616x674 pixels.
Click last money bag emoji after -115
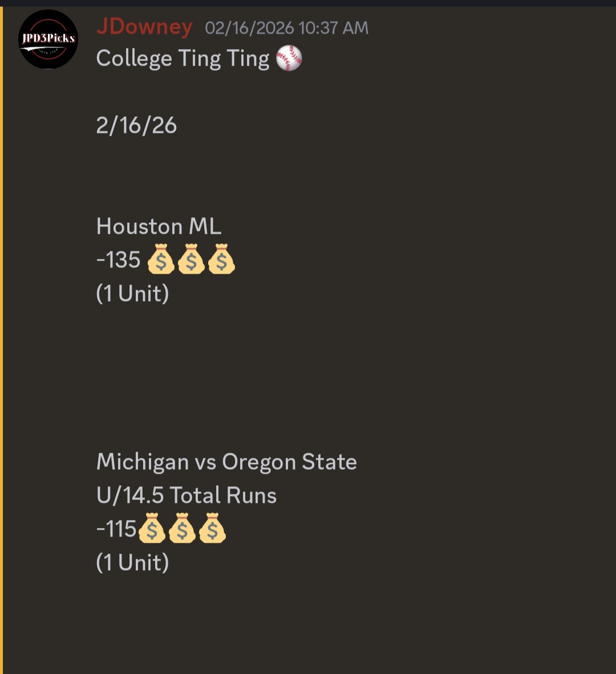click(x=212, y=529)
